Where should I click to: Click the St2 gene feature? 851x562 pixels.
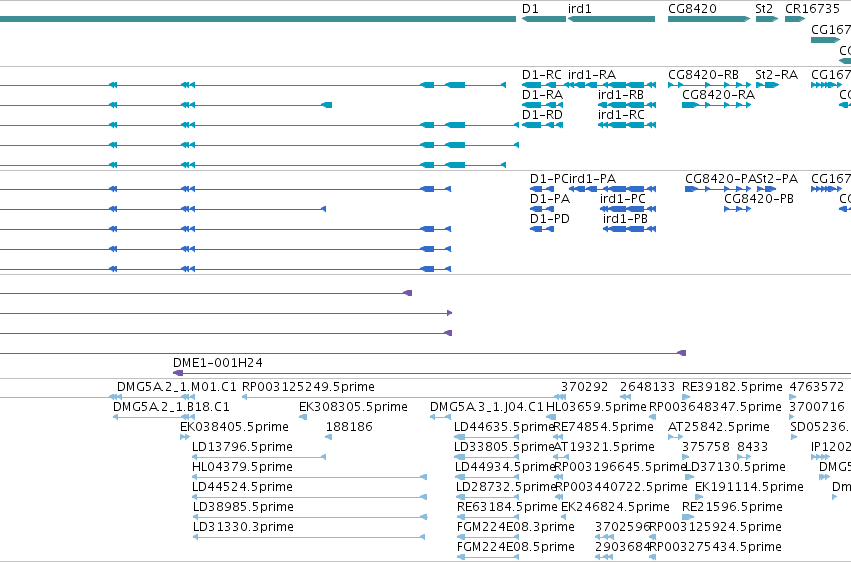(x=767, y=19)
